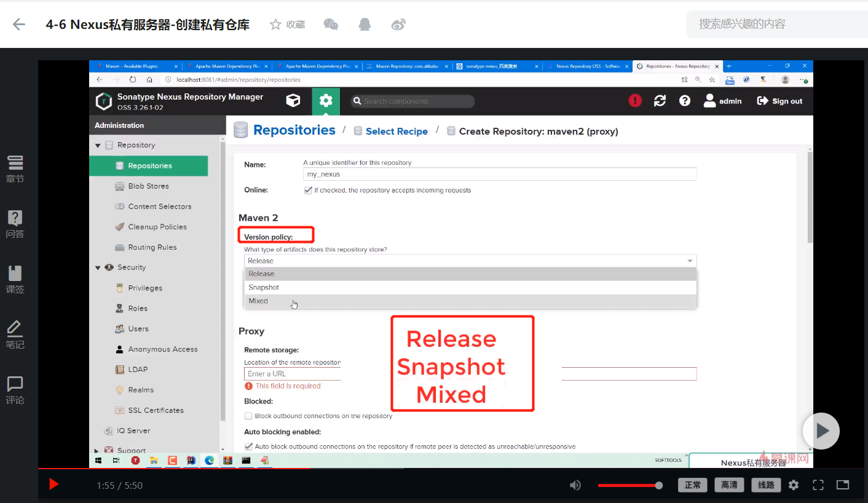Open Blob Stores in the sidebar
Viewport: 868px width, 503px height.
(x=149, y=186)
